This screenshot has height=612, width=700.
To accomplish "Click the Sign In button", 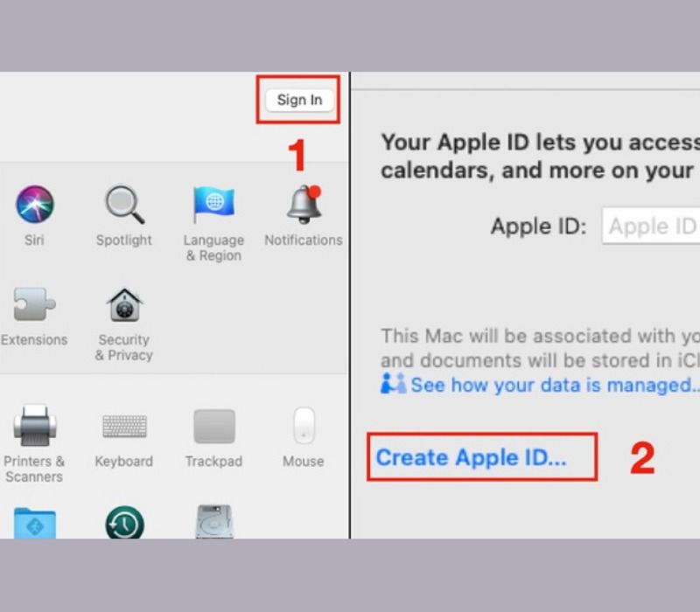I will pos(299,100).
